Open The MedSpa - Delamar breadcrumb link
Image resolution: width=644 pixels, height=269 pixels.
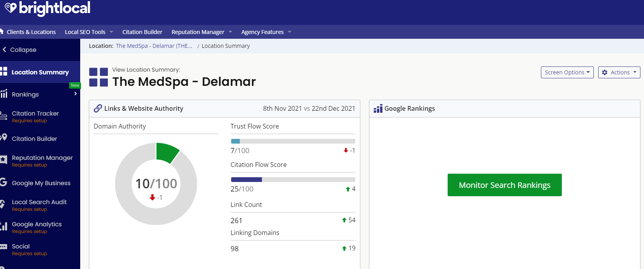point(154,46)
